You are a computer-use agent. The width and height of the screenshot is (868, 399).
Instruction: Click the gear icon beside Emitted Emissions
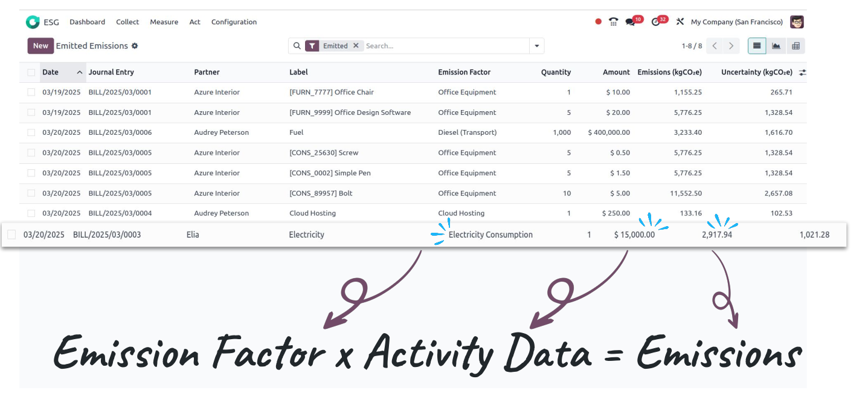(x=135, y=46)
